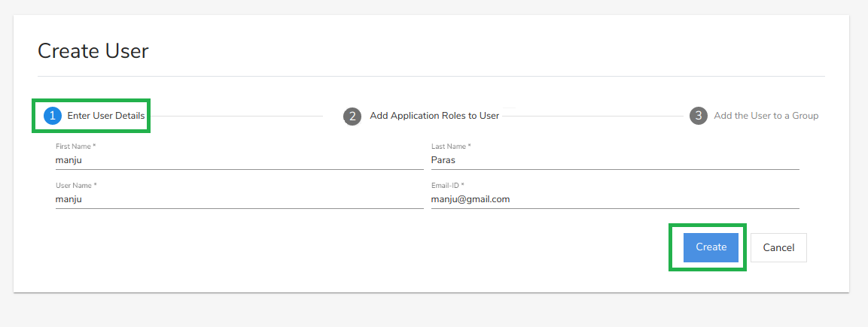Click the step 3 numbered circle

pyautogui.click(x=699, y=116)
